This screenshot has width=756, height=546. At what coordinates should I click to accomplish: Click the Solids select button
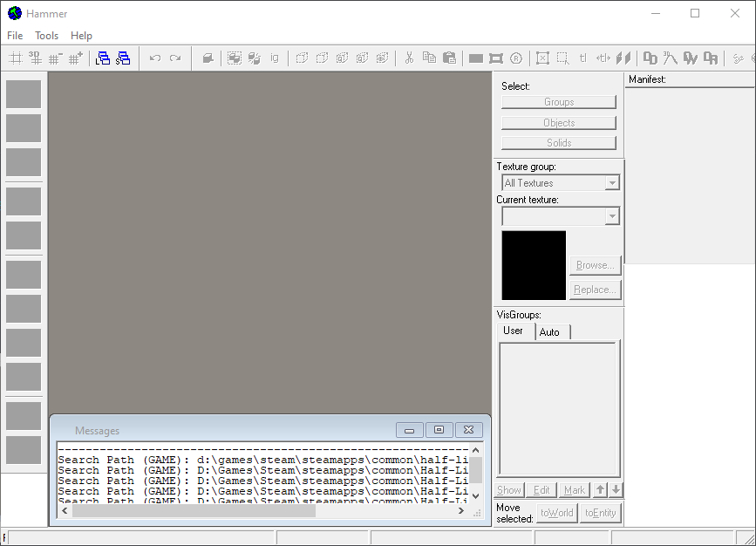coord(559,143)
